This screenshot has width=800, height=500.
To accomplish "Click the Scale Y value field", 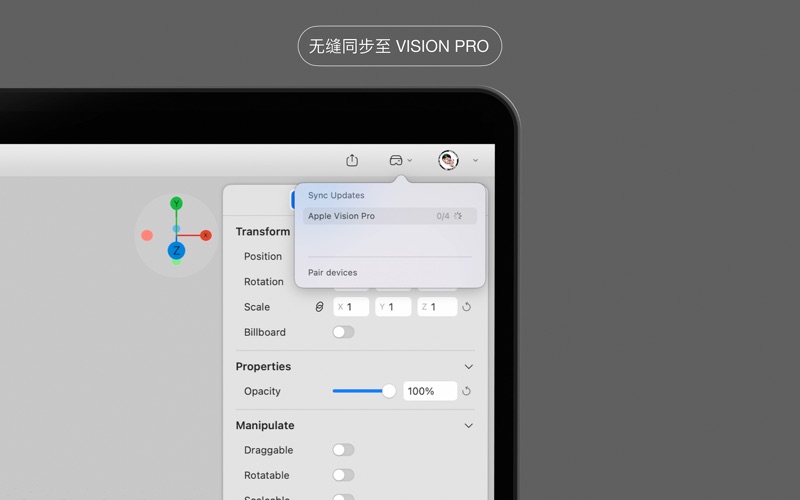I will [x=393, y=307].
